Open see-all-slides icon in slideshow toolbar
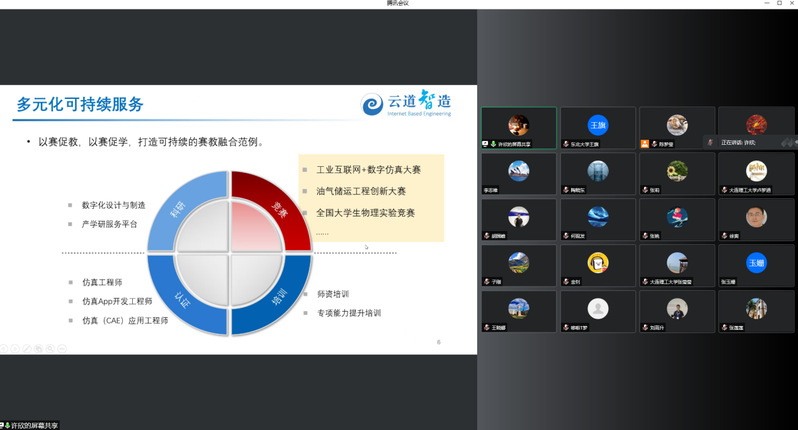798x430 pixels. [x=38, y=348]
